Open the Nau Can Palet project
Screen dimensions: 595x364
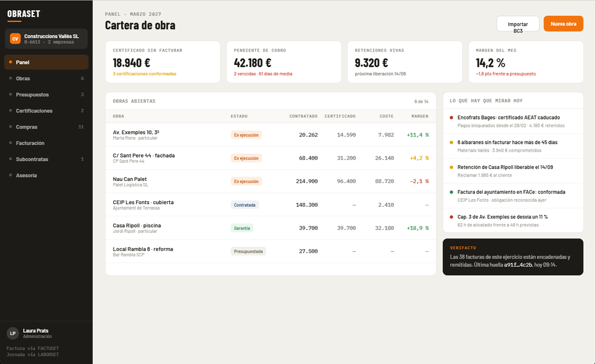[x=271, y=182]
